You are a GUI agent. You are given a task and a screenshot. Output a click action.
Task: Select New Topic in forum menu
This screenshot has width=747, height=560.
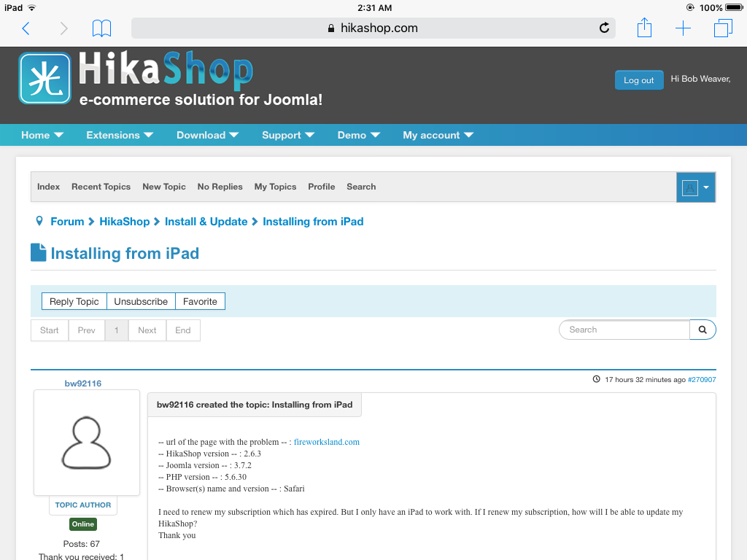(164, 187)
